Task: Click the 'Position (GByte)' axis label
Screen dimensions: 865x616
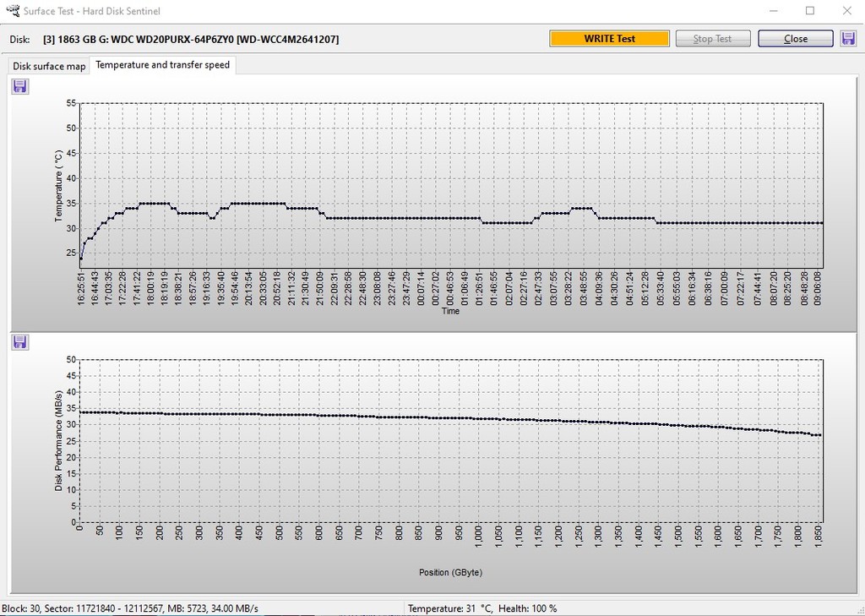Action: click(450, 572)
